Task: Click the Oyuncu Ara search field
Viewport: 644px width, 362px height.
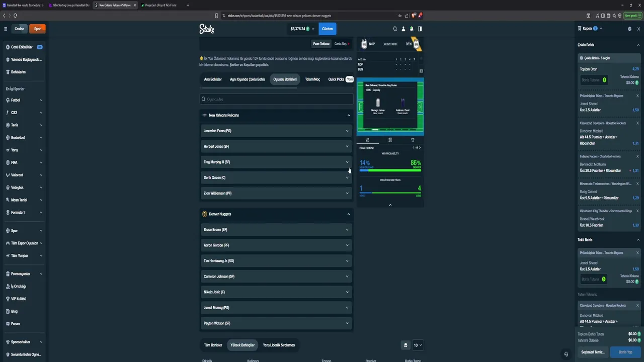Action: point(276,99)
